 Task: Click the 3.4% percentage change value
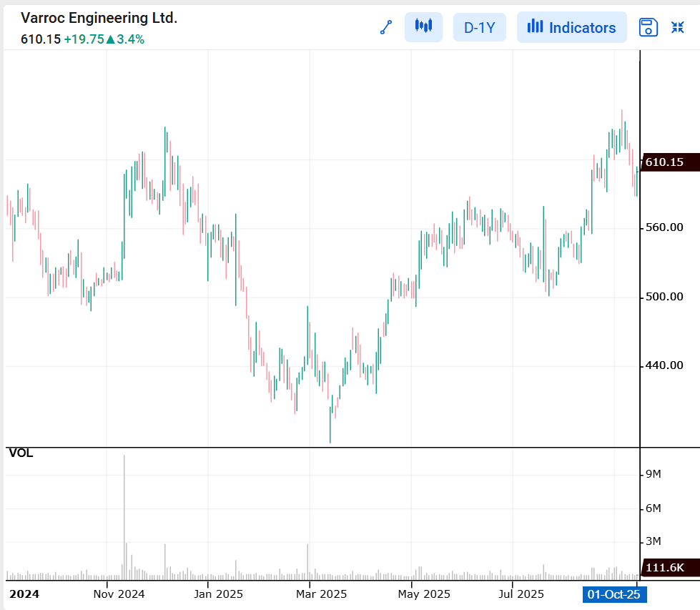131,39
